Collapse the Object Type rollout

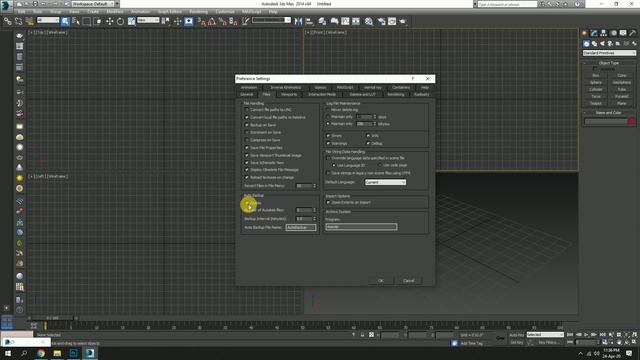pos(609,63)
